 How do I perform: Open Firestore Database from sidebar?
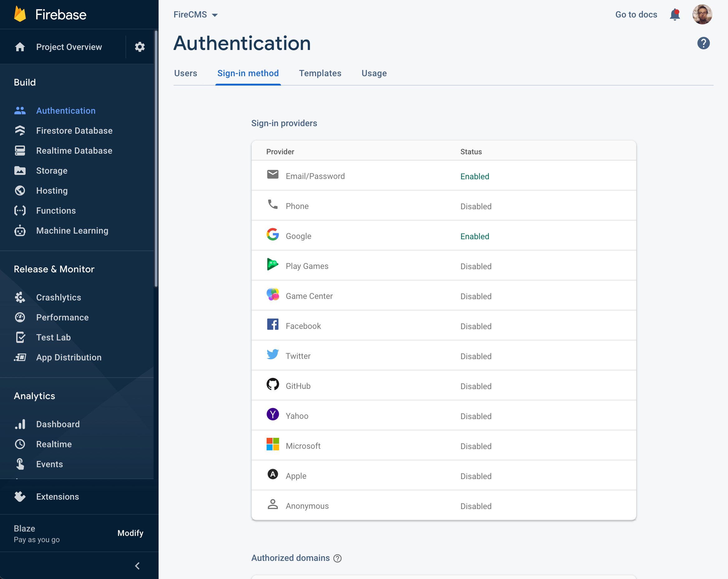click(74, 131)
